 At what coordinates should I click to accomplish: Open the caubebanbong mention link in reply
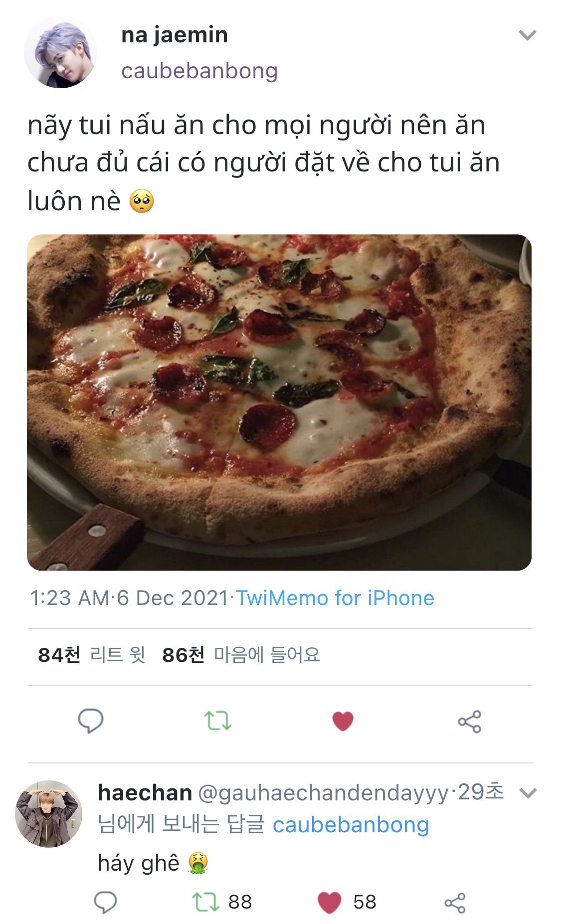point(351,825)
